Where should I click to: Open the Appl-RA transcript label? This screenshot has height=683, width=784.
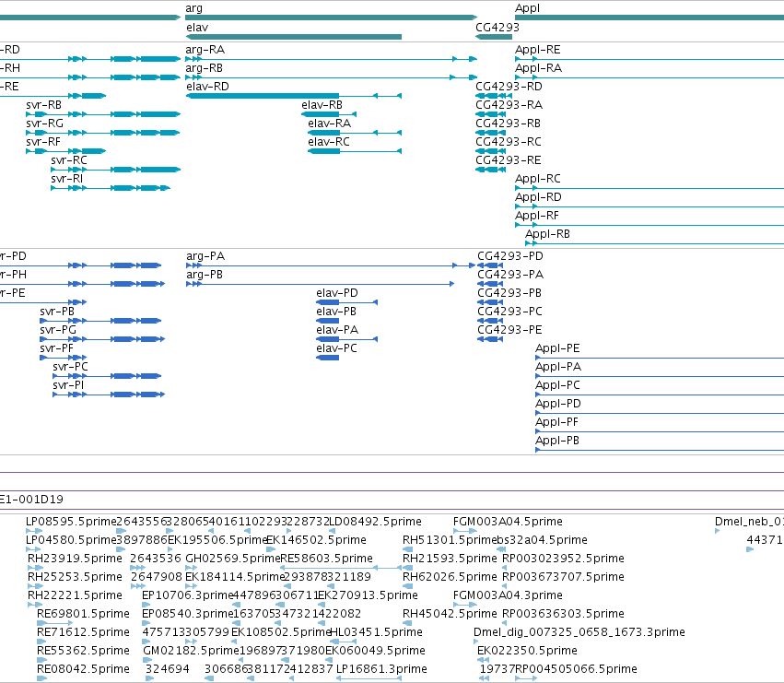tap(539, 68)
